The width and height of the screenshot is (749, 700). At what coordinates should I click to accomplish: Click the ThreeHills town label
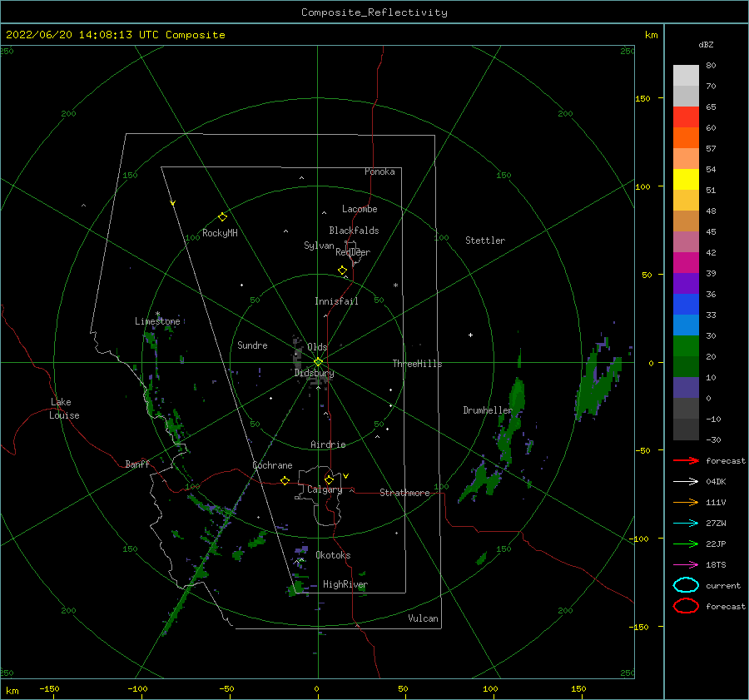(417, 364)
